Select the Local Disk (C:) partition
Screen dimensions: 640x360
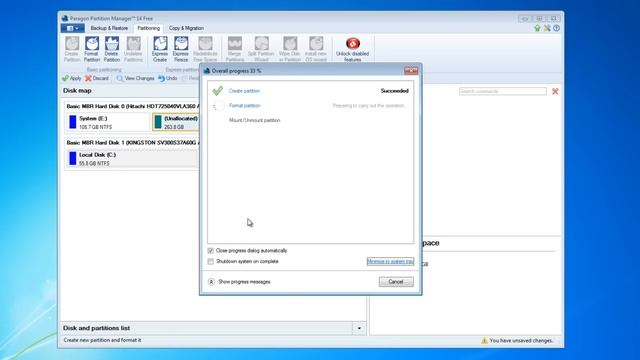tap(133, 158)
